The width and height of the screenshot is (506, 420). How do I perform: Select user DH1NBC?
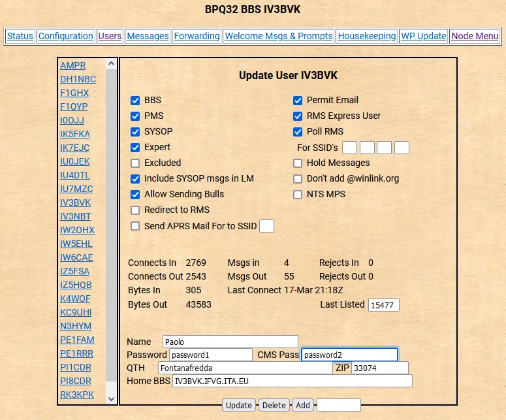tap(78, 79)
